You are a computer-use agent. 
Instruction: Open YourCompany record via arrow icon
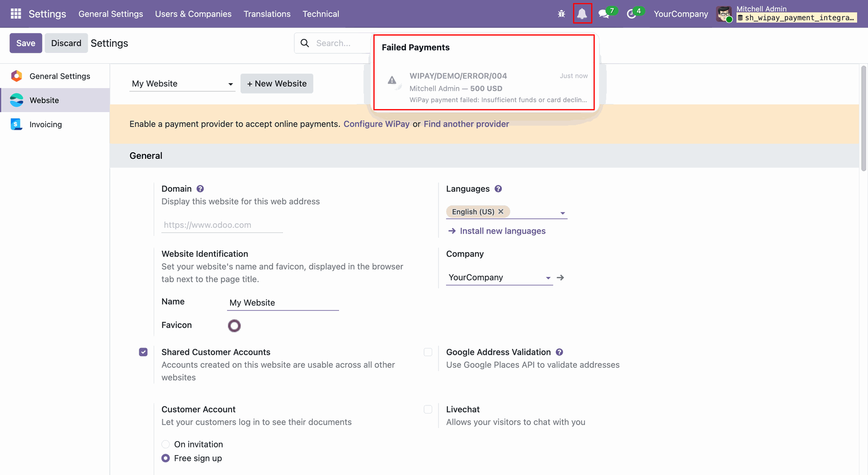(x=561, y=277)
